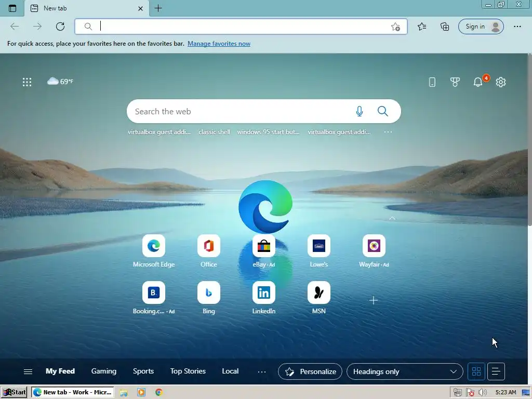This screenshot has width=532, height=399.
Task: Open the Collections icon
Action: tap(445, 26)
